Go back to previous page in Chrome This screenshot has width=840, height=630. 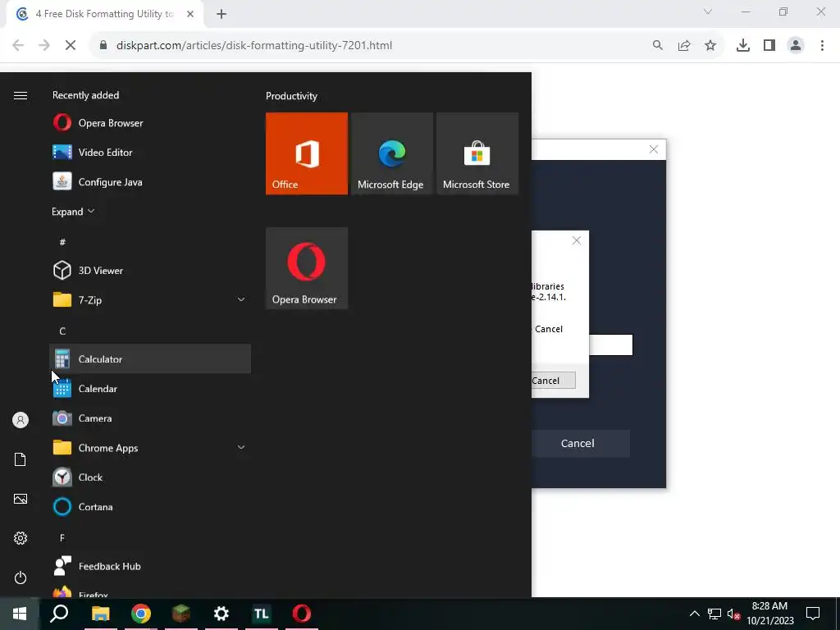(x=18, y=46)
